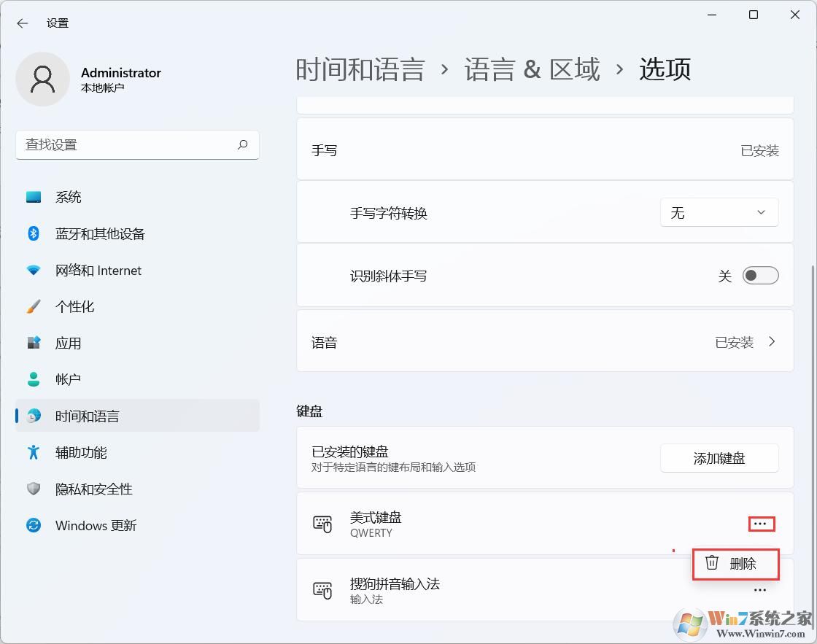Select the 网络和 Internet sidebar icon
This screenshot has height=644, width=817.
click(34, 270)
